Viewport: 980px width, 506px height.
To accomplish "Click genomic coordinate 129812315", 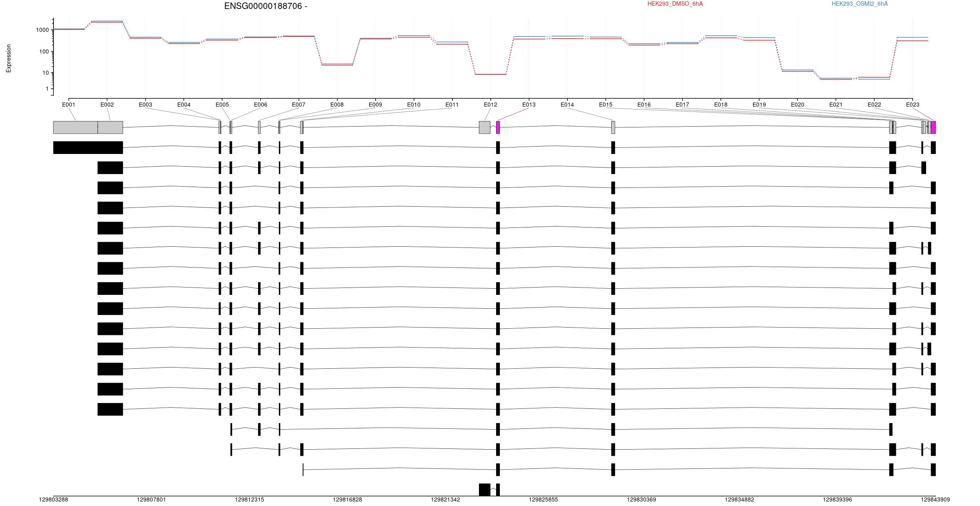I will pos(249,499).
